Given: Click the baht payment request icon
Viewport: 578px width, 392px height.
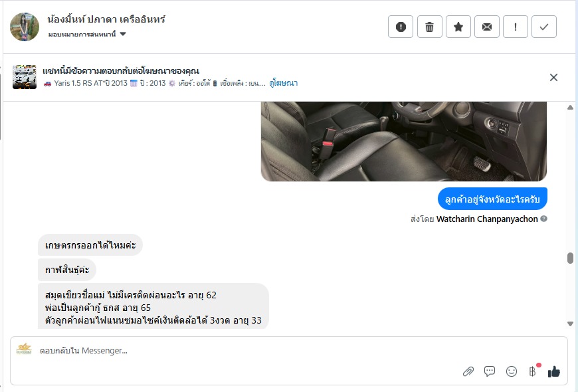Looking at the screenshot, I should point(532,371).
